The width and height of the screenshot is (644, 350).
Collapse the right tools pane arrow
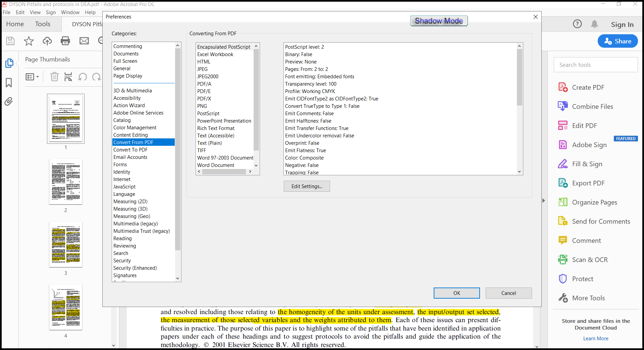click(x=544, y=201)
